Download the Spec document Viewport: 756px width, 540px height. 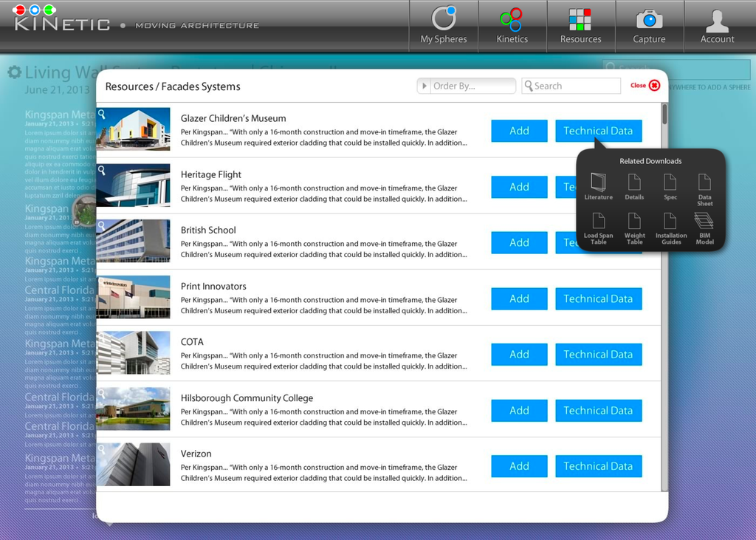pyautogui.click(x=670, y=186)
